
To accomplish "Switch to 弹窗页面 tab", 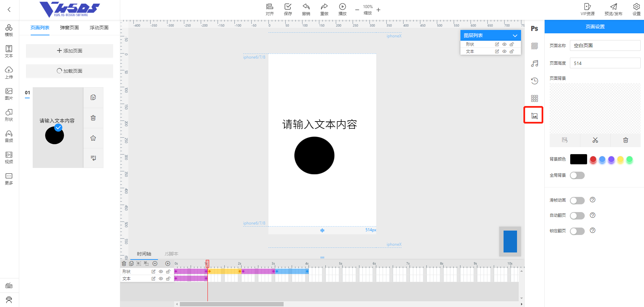I will (69, 28).
